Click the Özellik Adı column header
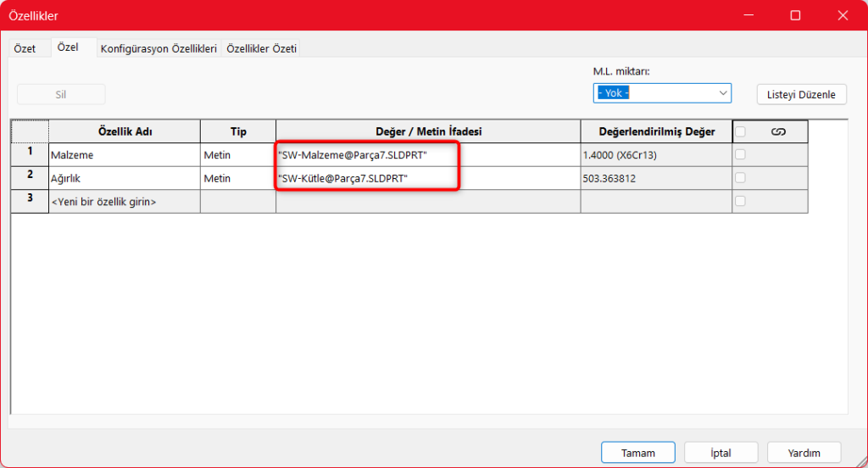The image size is (868, 468). click(x=125, y=131)
